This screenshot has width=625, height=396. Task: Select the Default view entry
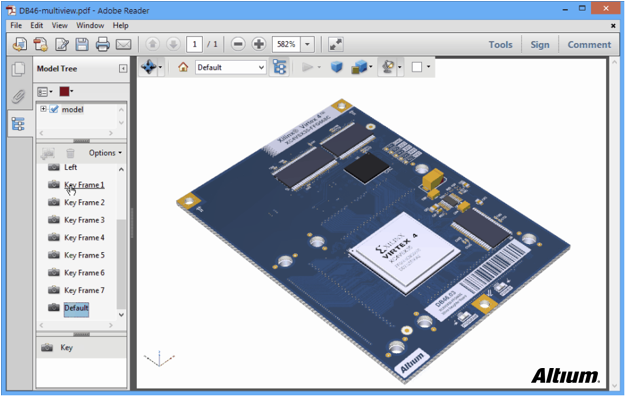coord(76,308)
